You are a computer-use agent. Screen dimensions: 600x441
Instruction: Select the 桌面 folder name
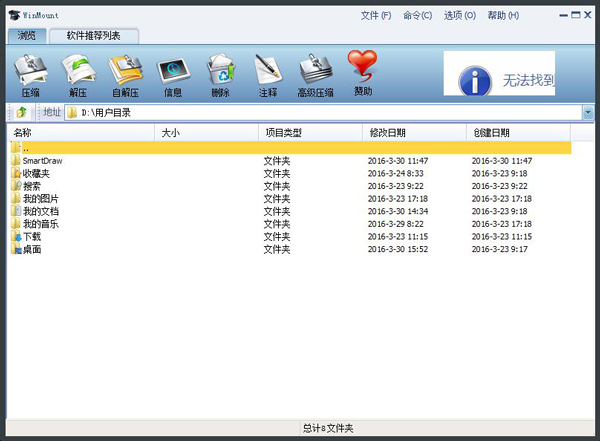pyautogui.click(x=31, y=249)
